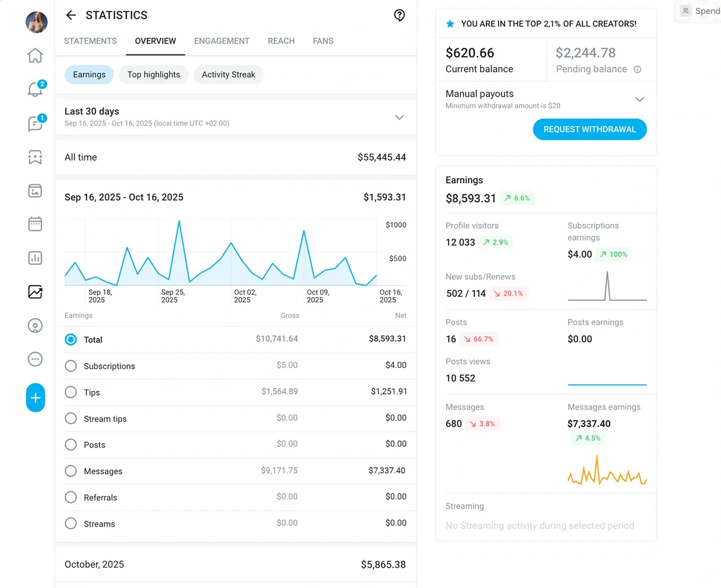This screenshot has width=721, height=588.
Task: Open the messages chat icon
Action: pyautogui.click(x=35, y=124)
